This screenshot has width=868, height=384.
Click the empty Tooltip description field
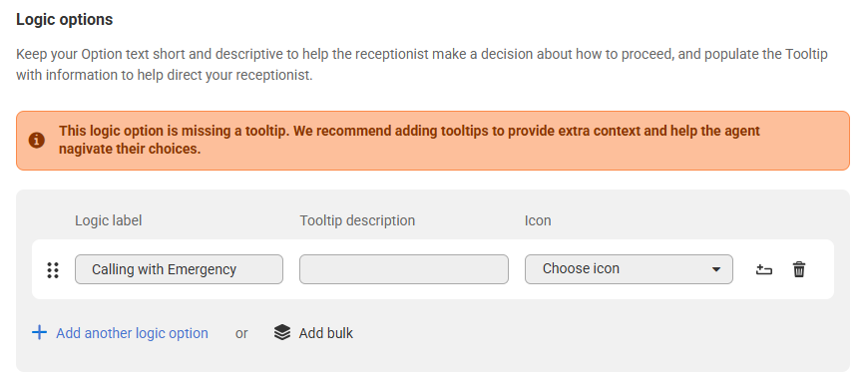(x=403, y=269)
